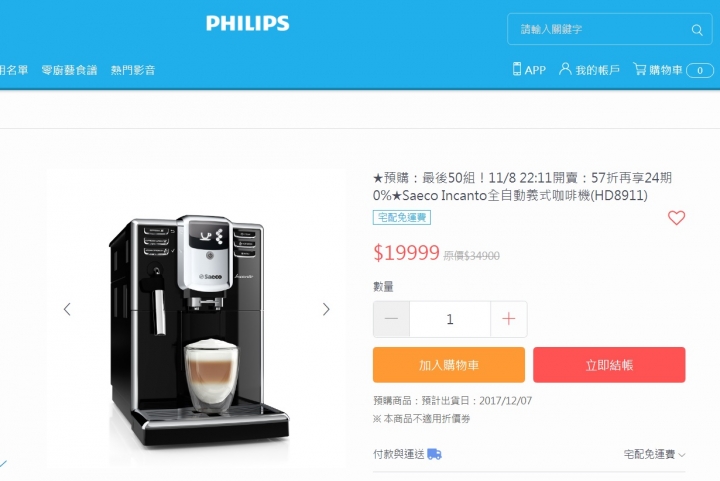Click 加入購物車 orange button

[x=449, y=365]
